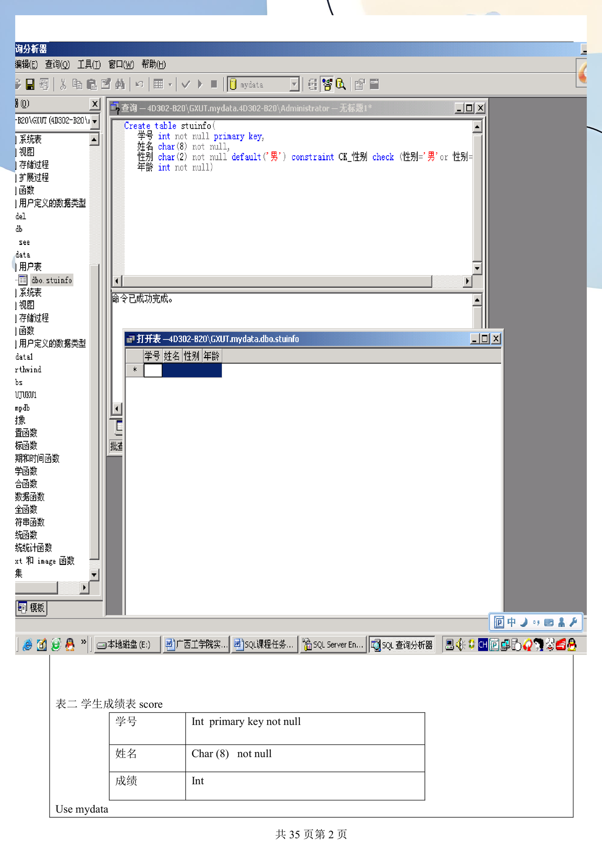Screen dimensions: 602x868
Task: Click 期和时间函数 in the object tree
Action: pos(37,459)
